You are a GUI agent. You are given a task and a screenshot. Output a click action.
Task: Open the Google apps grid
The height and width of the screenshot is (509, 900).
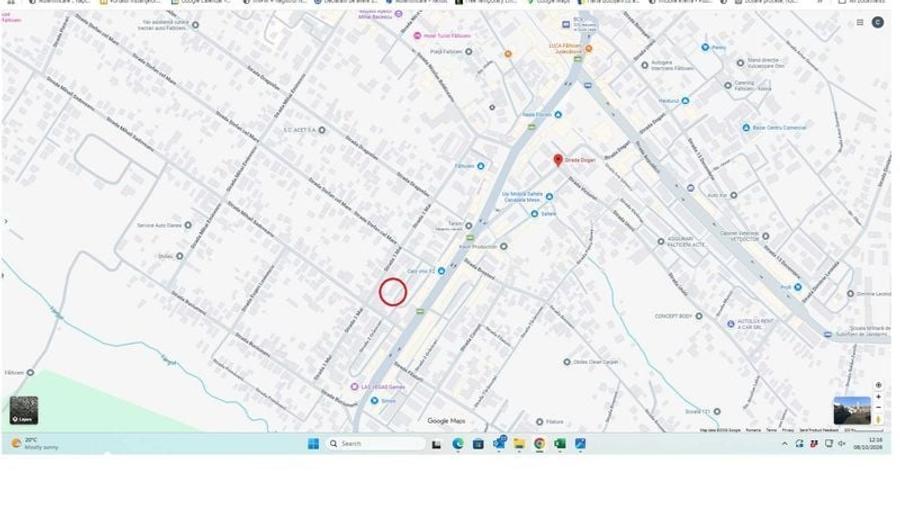pos(860,22)
